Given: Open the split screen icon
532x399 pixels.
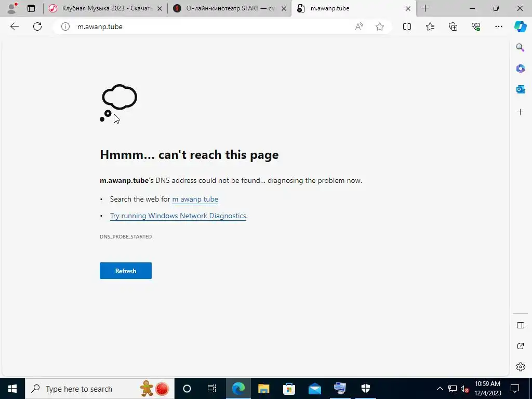Looking at the screenshot, I should coord(407,26).
